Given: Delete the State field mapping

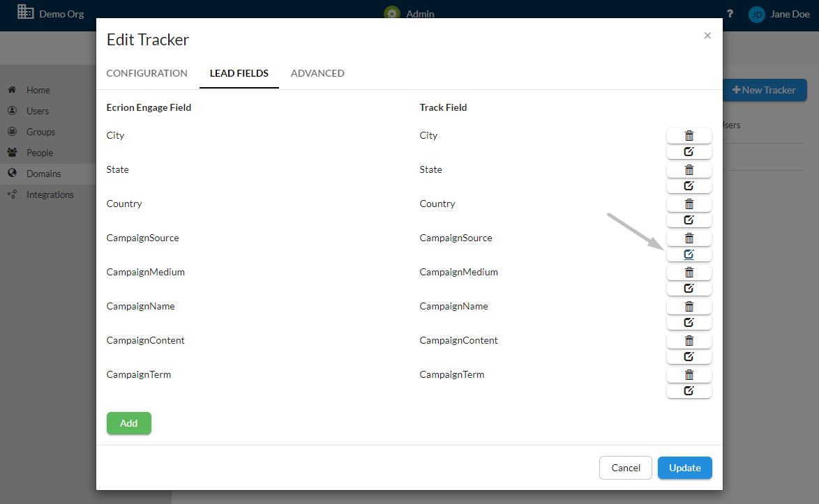Looking at the screenshot, I should coord(689,170).
